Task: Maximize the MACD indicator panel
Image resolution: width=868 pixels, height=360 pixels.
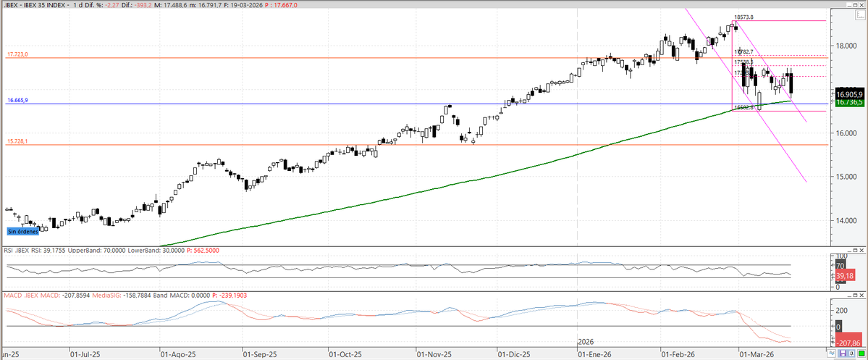Action: [855, 296]
